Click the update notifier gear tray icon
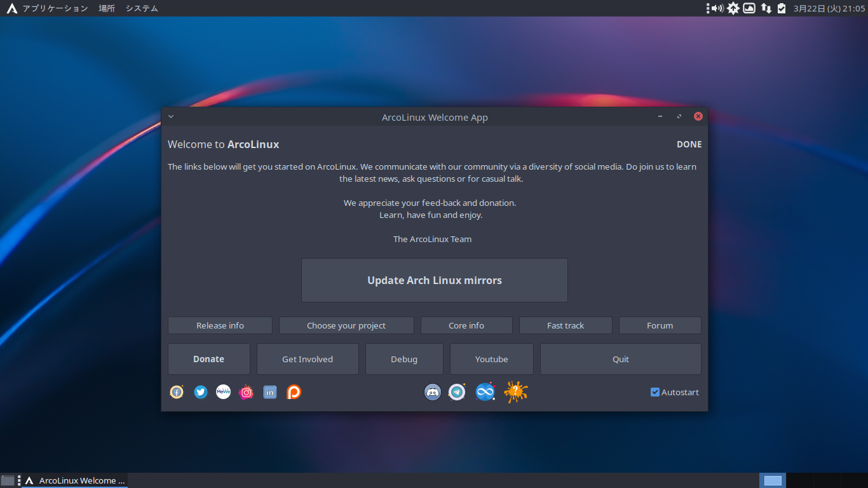Image resolution: width=868 pixels, height=488 pixels. [733, 8]
